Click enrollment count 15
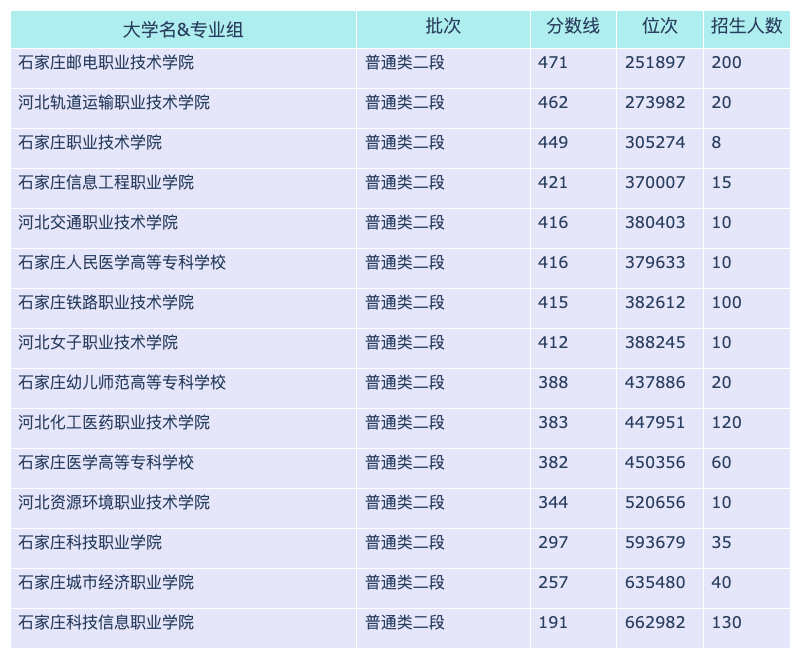Viewport: 800px width, 660px height. [721, 182]
